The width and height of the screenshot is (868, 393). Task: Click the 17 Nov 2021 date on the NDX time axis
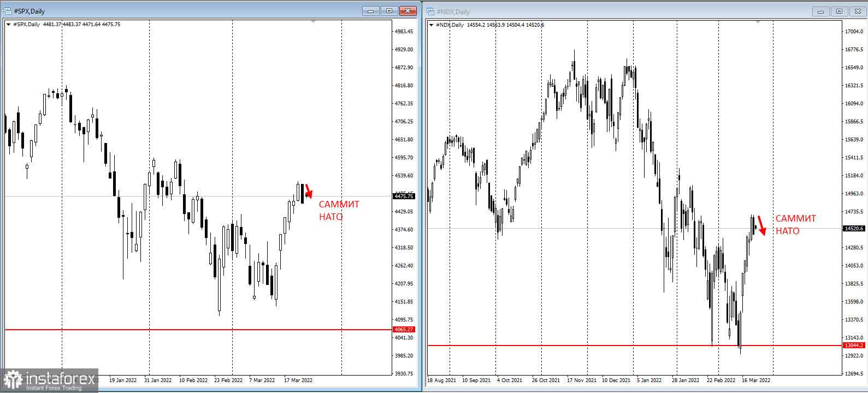click(x=582, y=380)
